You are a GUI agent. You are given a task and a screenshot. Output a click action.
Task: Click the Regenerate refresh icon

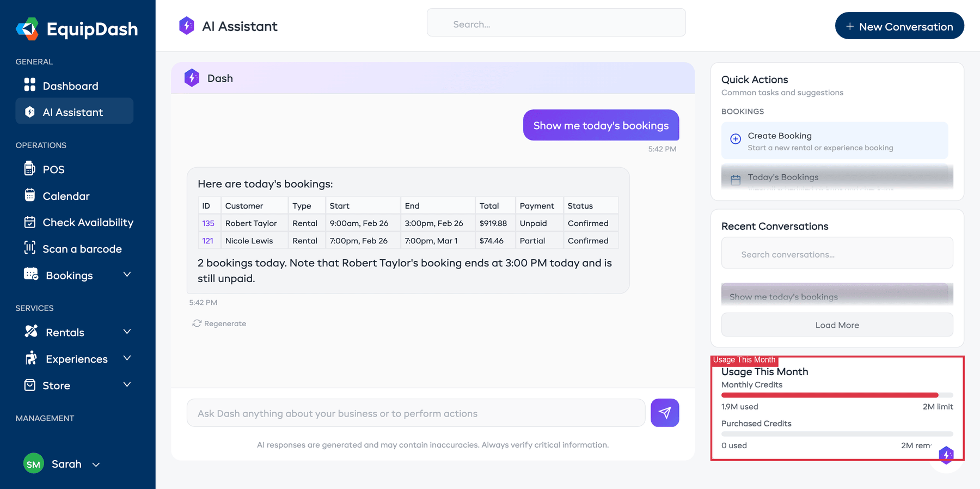[197, 323]
